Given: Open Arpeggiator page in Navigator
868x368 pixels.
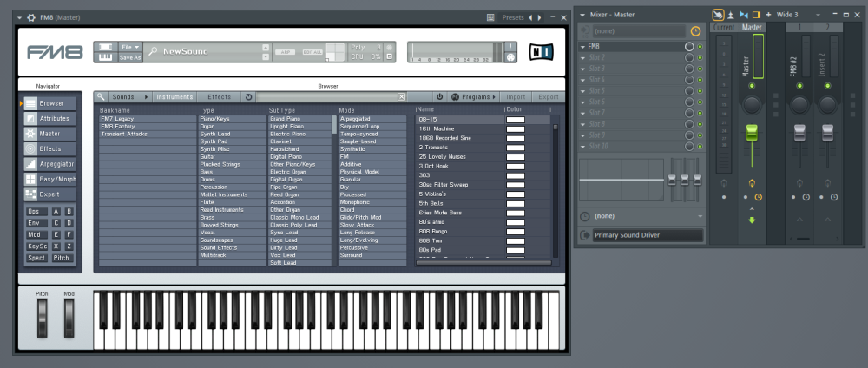Looking at the screenshot, I should 49,164.
